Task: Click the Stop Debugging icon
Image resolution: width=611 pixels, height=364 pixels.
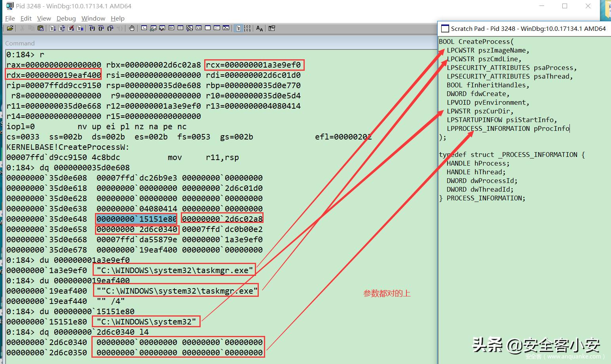Action: (71, 28)
